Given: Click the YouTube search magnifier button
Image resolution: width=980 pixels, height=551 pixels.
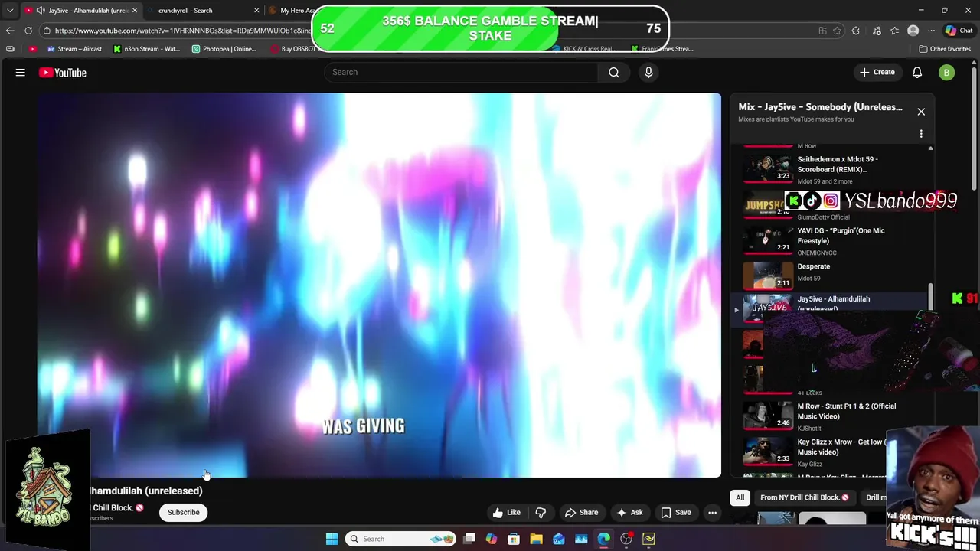Looking at the screenshot, I should pyautogui.click(x=614, y=72).
